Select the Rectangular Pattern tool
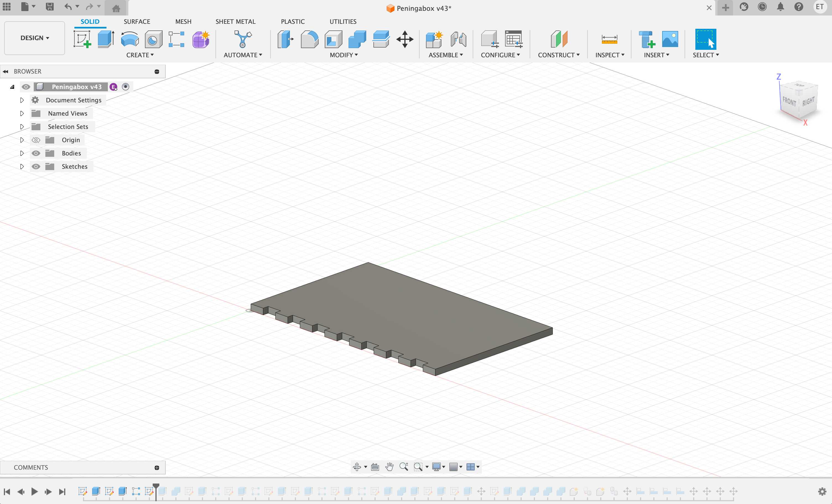The height and width of the screenshot is (504, 832). [176, 39]
